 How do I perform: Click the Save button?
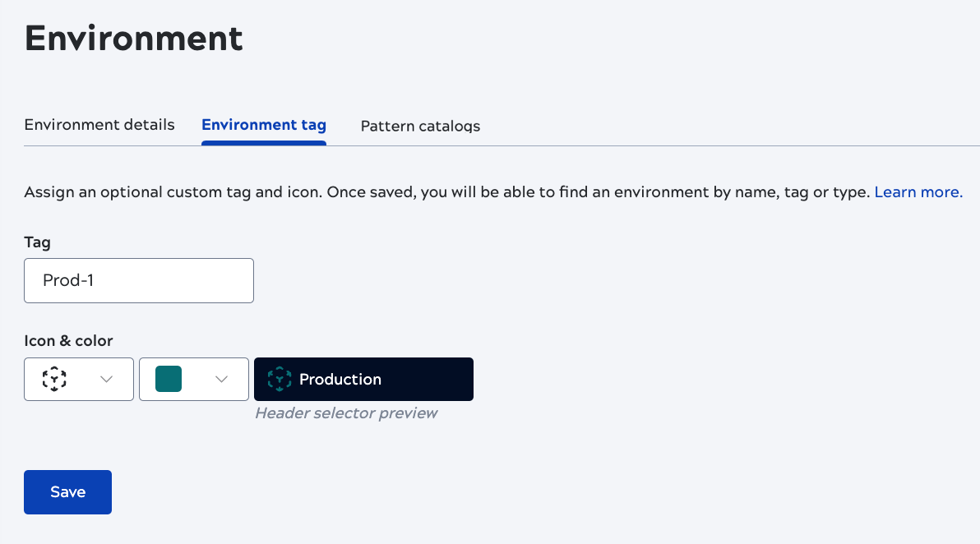67,491
